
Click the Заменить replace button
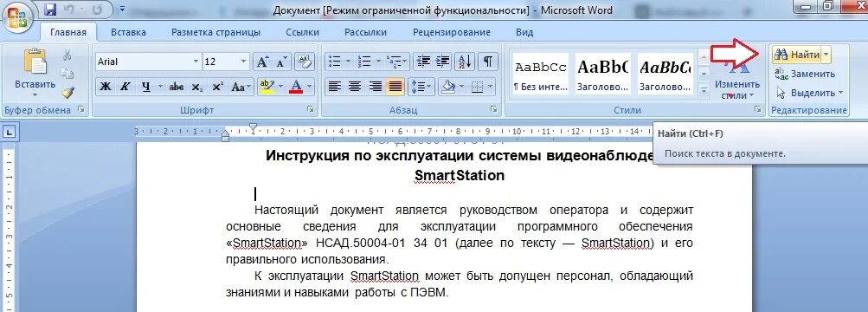tap(806, 74)
